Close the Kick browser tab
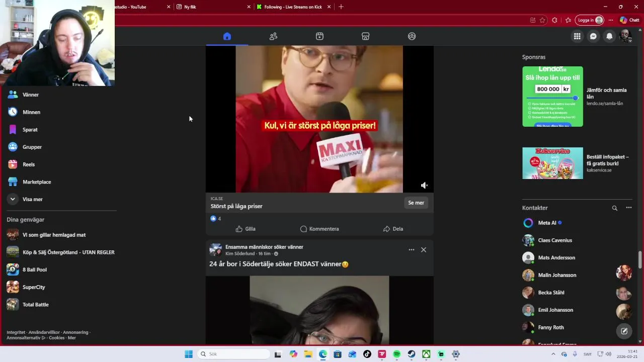644x362 pixels. pyautogui.click(x=329, y=7)
